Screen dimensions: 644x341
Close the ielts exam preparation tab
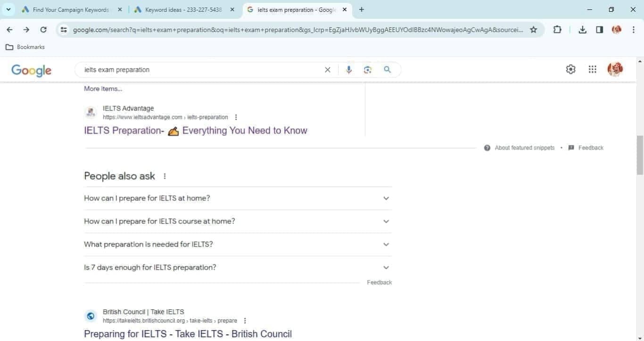345,9
